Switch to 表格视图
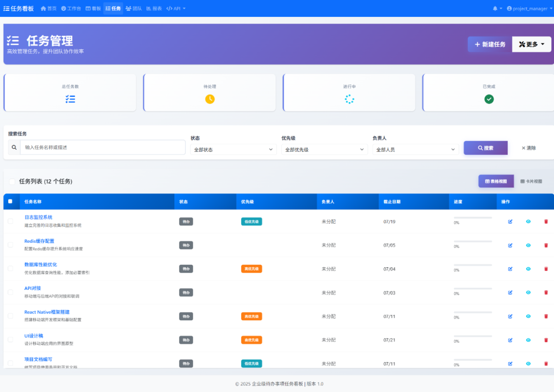 (x=496, y=181)
